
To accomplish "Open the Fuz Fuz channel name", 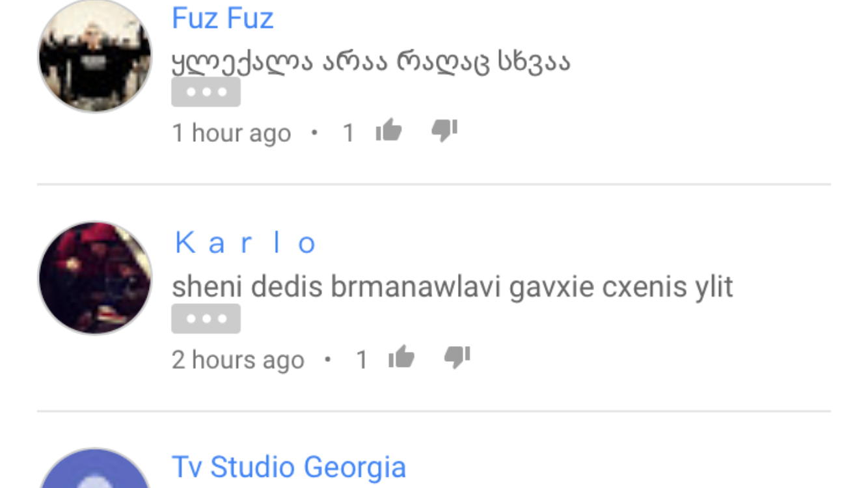I will (223, 18).
